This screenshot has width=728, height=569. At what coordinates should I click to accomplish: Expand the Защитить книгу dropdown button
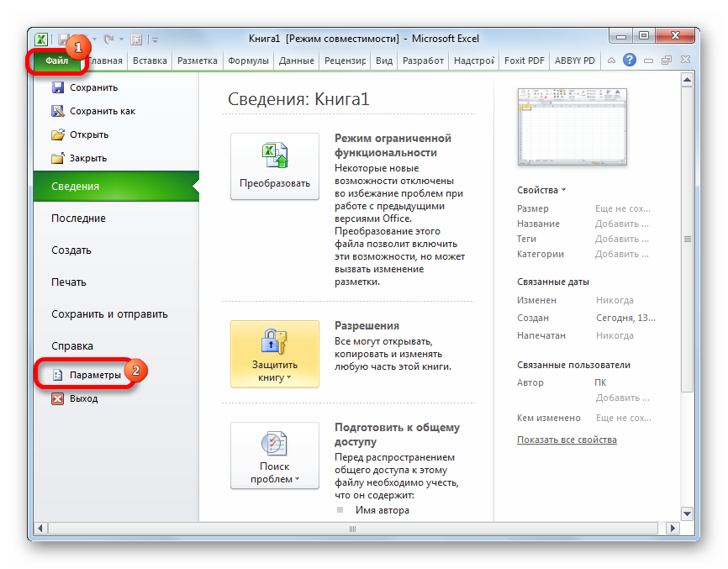pos(275,354)
